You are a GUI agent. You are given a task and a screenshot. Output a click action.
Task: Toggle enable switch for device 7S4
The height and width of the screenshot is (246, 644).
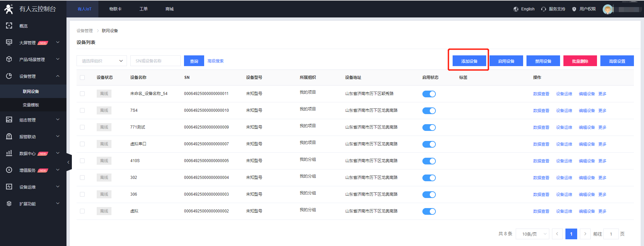429,111
